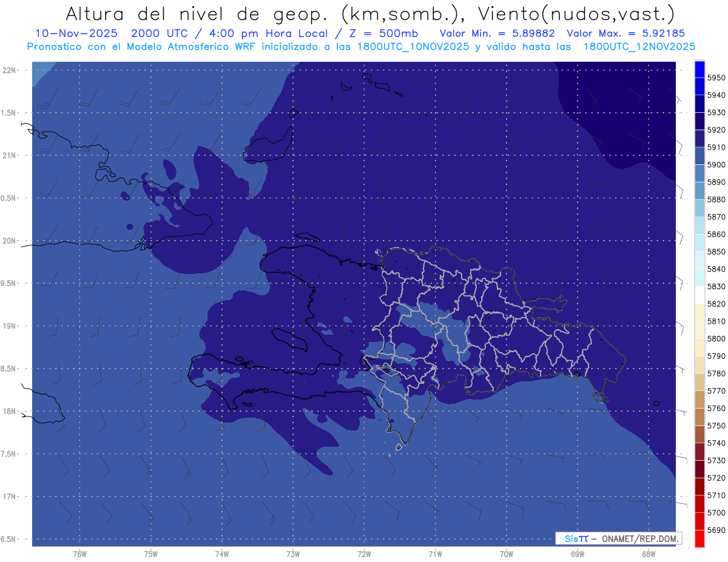Click the 76W longitude label
The image size is (728, 562).
[79, 555]
